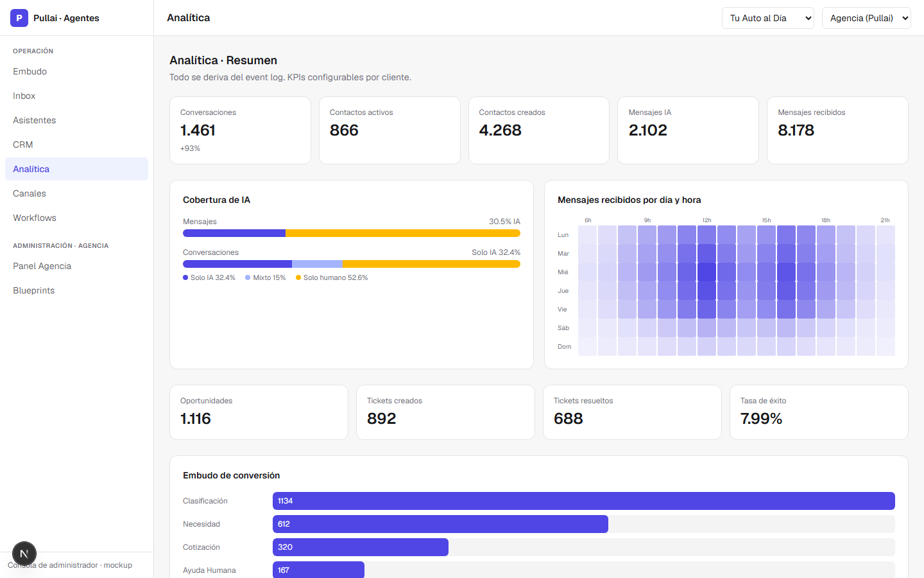Click the Analítica · Resumen heading
This screenshot has width=924, height=578.
click(223, 60)
